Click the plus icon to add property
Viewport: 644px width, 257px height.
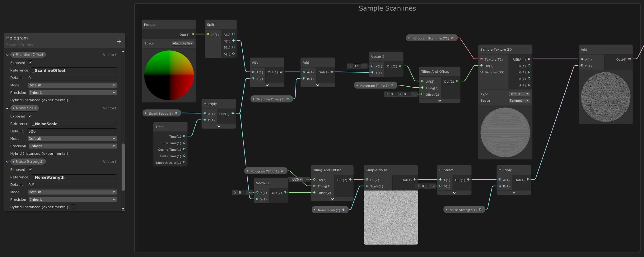[x=119, y=42]
